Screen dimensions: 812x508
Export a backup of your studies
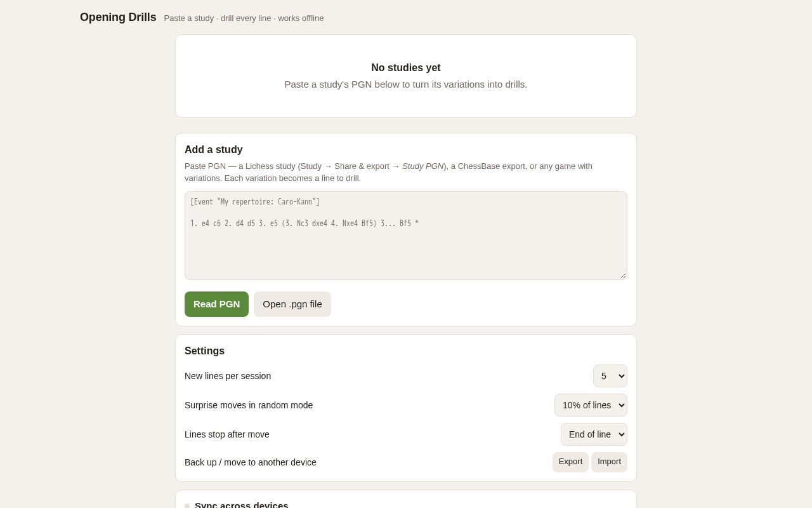pos(570,462)
